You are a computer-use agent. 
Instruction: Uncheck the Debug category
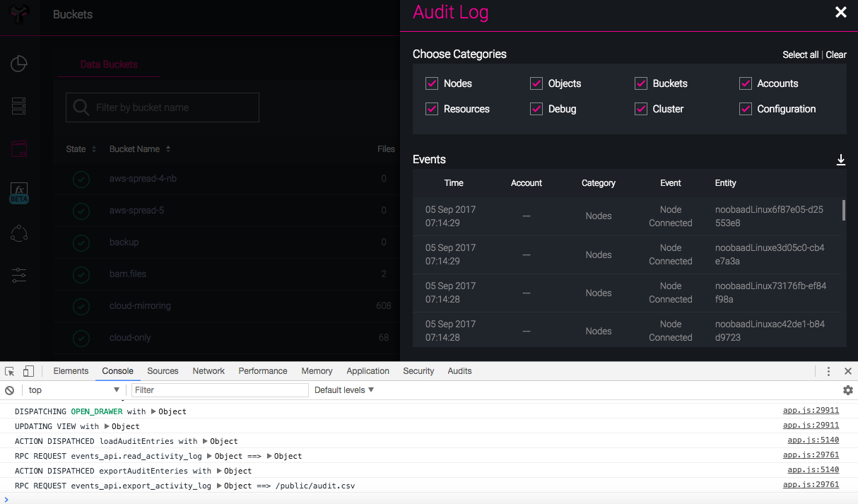pyautogui.click(x=536, y=109)
